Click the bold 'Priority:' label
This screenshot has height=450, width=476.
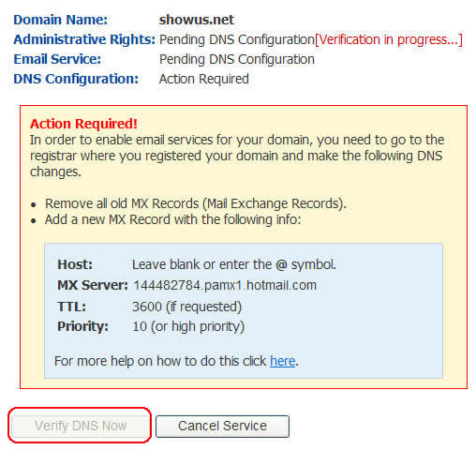click(83, 326)
